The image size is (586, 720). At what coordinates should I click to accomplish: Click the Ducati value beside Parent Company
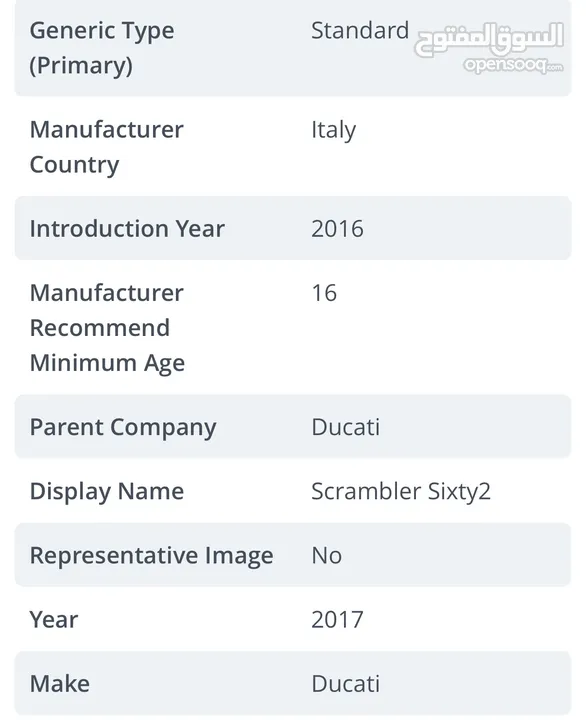pyautogui.click(x=346, y=427)
